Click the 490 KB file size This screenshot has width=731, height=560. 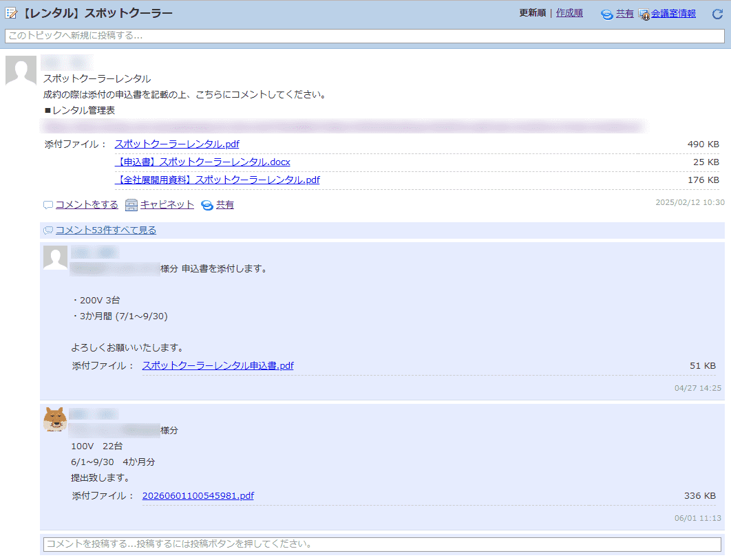coord(703,144)
